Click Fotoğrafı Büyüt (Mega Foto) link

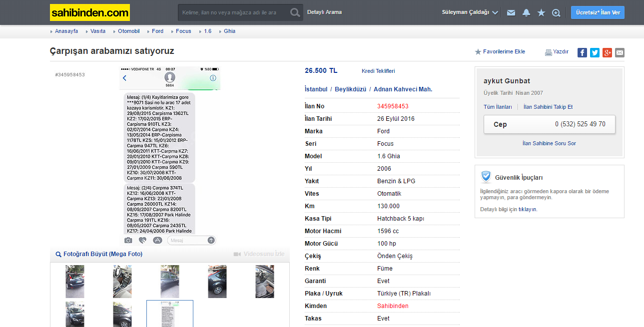103,254
